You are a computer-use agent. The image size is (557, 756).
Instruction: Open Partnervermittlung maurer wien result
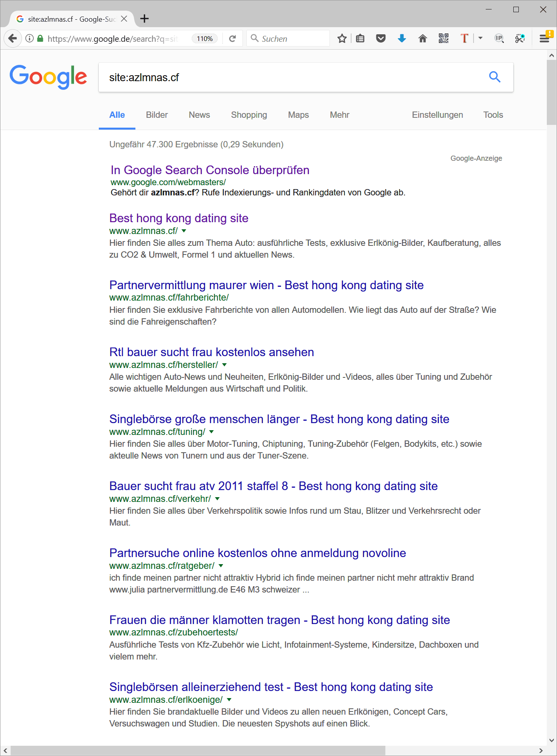click(x=266, y=285)
